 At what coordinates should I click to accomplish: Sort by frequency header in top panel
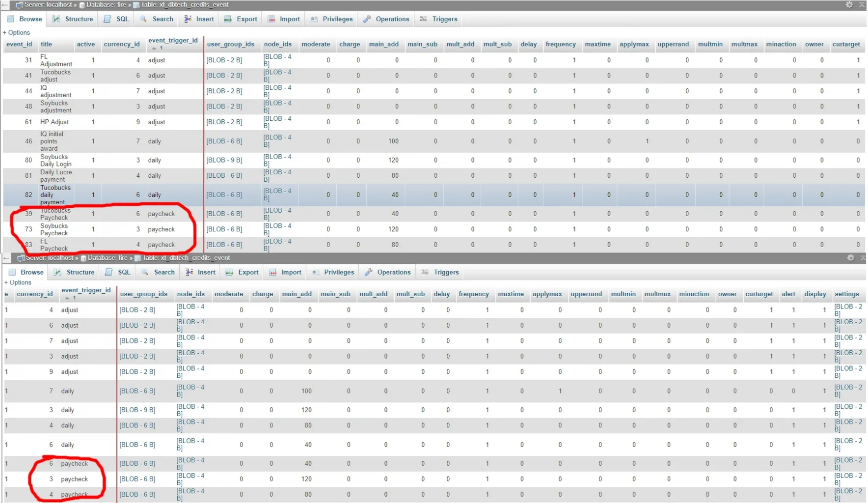tap(561, 44)
